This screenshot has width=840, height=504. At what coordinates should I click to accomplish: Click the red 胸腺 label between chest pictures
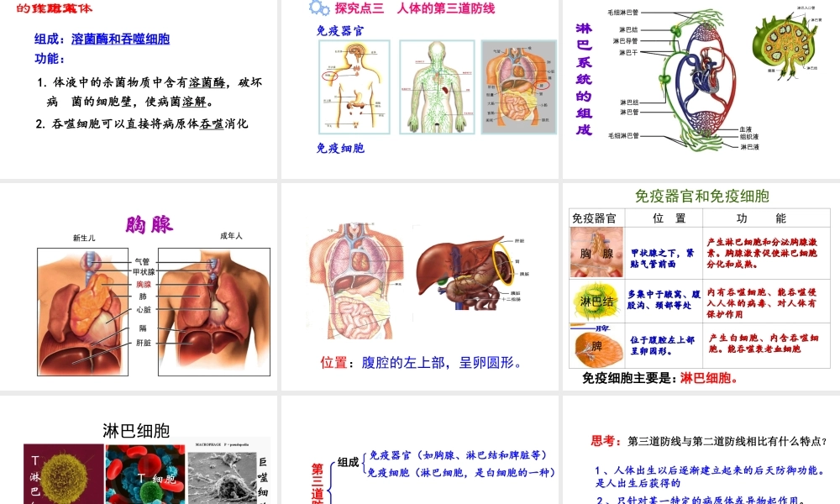[x=144, y=285]
